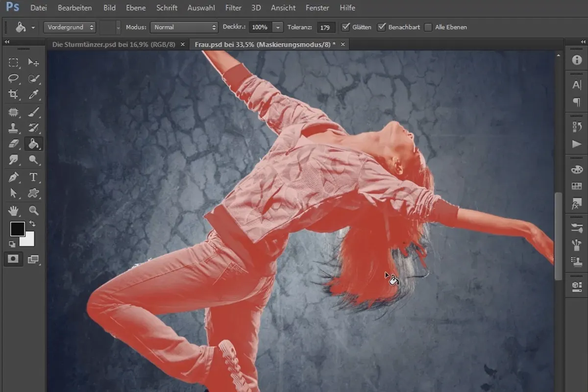This screenshot has height=392, width=588.
Task: Select the Horizontal Type tool
Action: (34, 177)
